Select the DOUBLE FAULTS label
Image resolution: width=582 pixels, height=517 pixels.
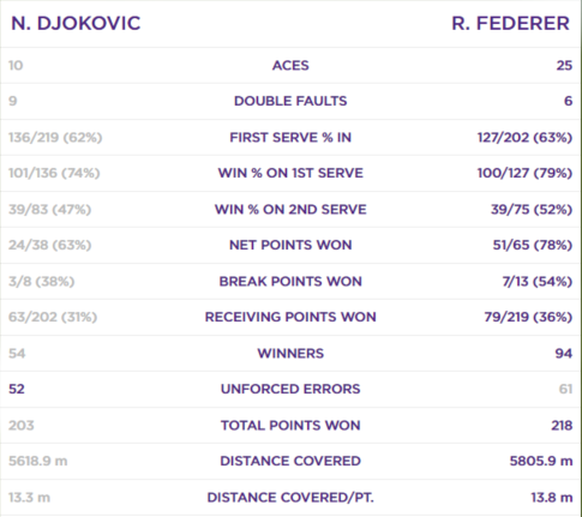(x=290, y=101)
